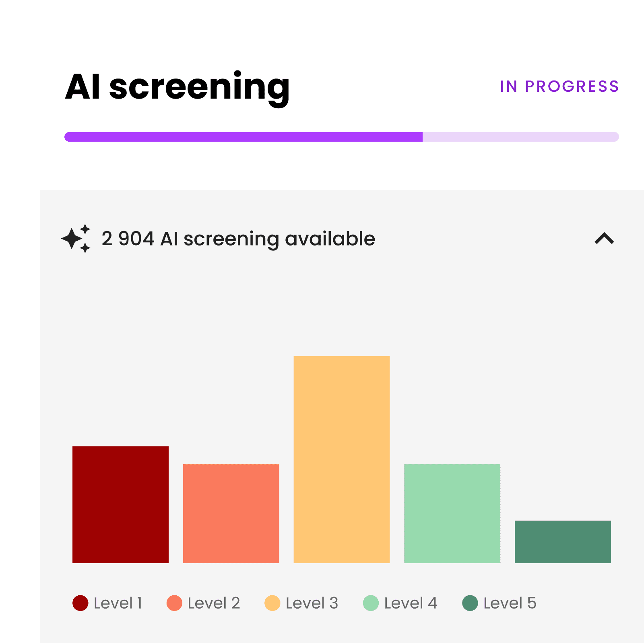The image size is (644, 644).
Task: Select the Level 4 light green legend dot
Action: (372, 603)
